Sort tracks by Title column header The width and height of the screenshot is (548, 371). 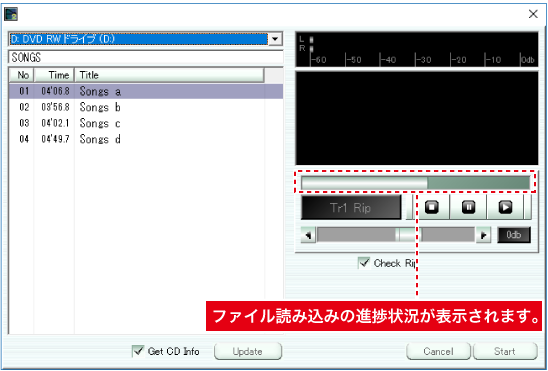coord(169,75)
